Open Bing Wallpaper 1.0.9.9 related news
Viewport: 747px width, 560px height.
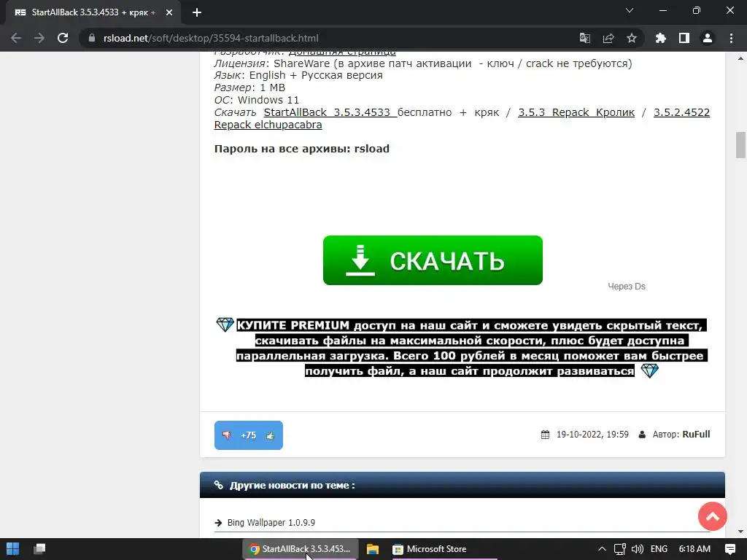[x=271, y=522]
